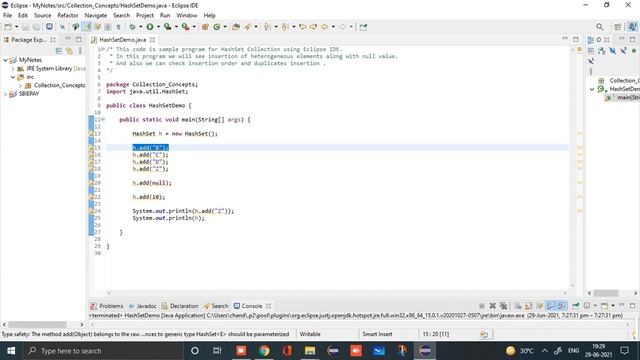Click the New file icon in toolbar
640x360 pixels.
[8, 27]
